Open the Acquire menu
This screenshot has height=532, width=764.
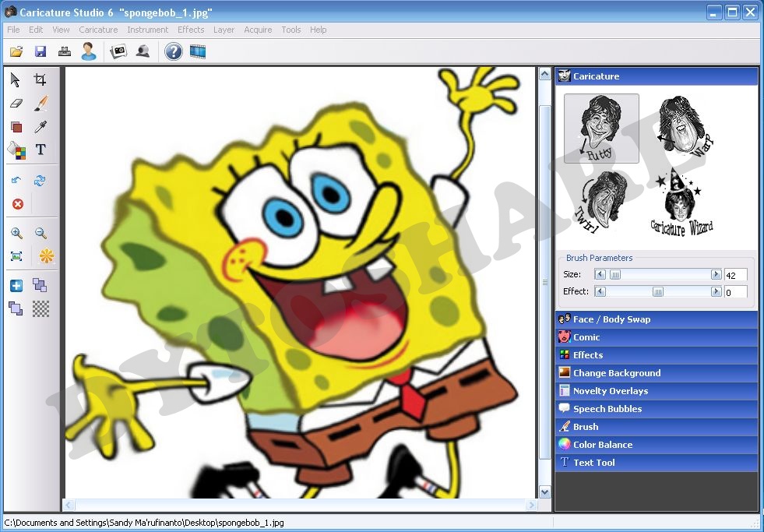tap(259, 30)
